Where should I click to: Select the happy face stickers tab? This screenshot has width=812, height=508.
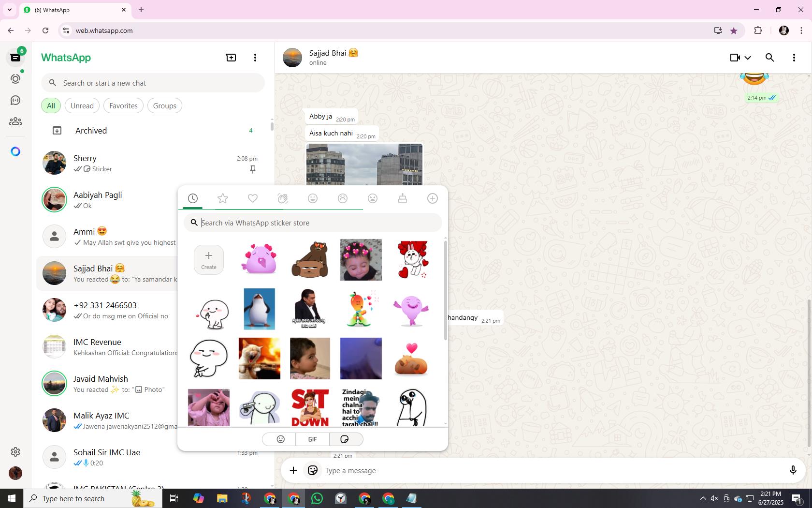coord(313,198)
